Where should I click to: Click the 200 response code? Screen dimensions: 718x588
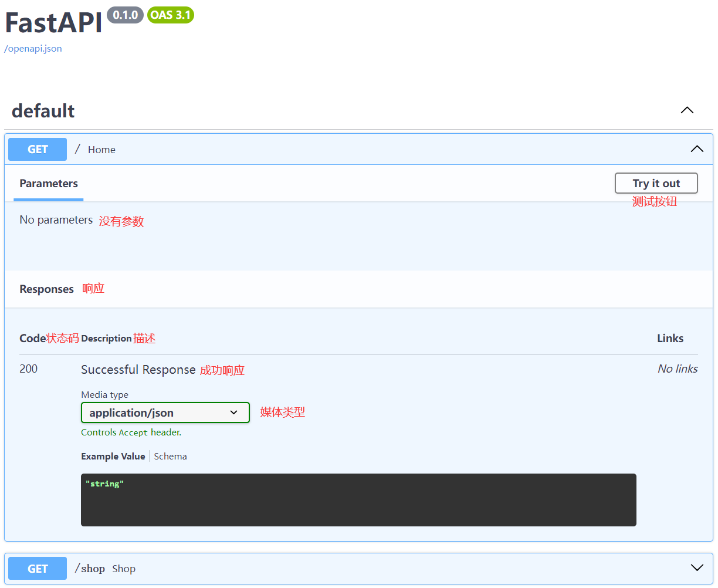[28, 369]
